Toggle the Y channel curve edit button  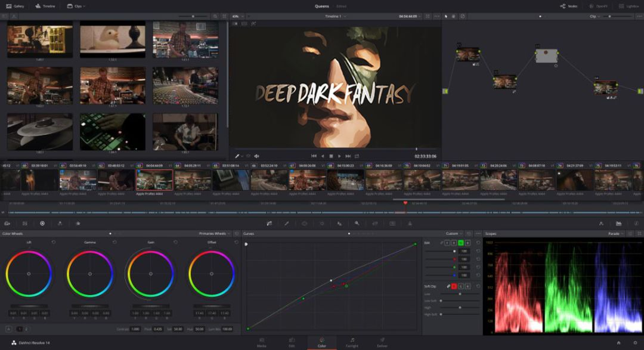[x=447, y=243]
